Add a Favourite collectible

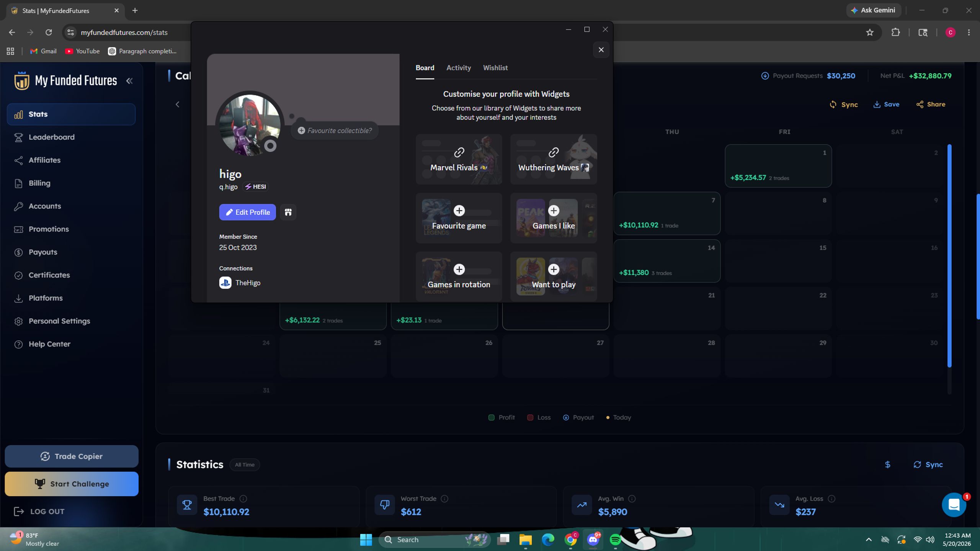point(335,131)
